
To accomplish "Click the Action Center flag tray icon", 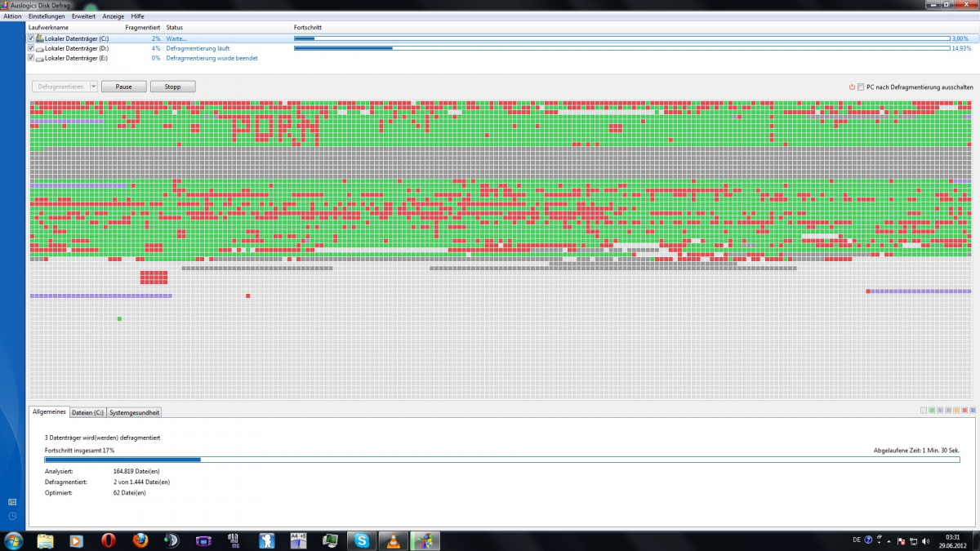I will pyautogui.click(x=901, y=541).
